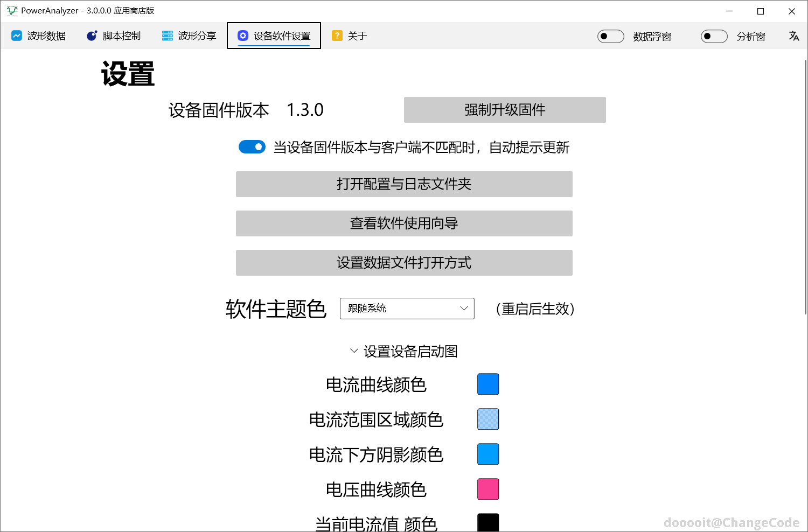This screenshot has width=808, height=532.
Task: Enable the 数据浮窗 toggle
Action: 610,36
